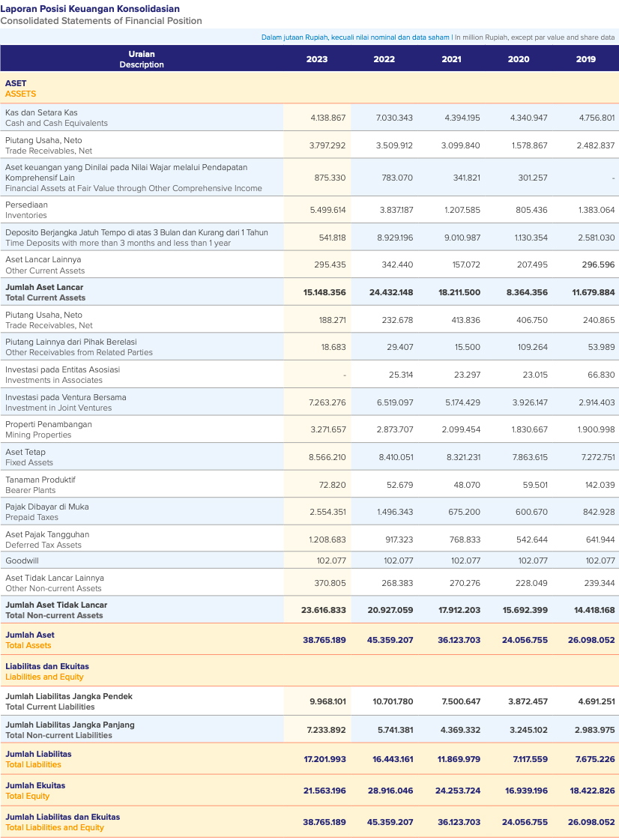Click the title Laporan Posisi Keuangan Konsolidasian
Image resolution: width=619 pixels, height=840 pixels.
90,8
